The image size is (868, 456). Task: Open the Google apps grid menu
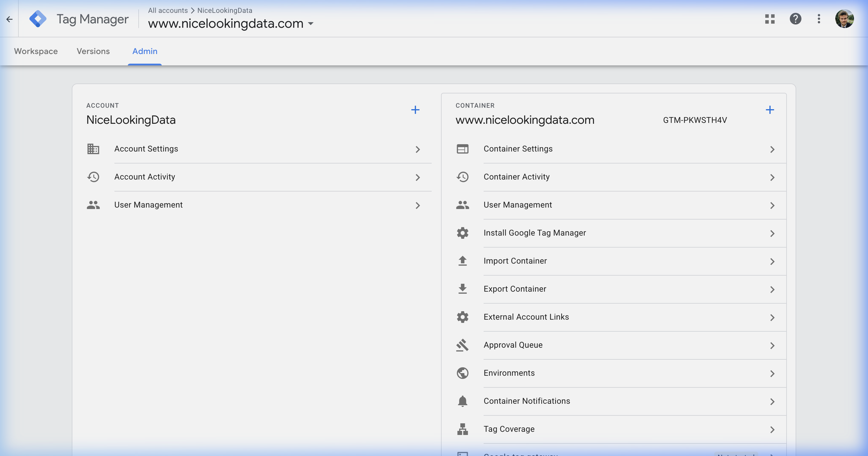(x=770, y=19)
